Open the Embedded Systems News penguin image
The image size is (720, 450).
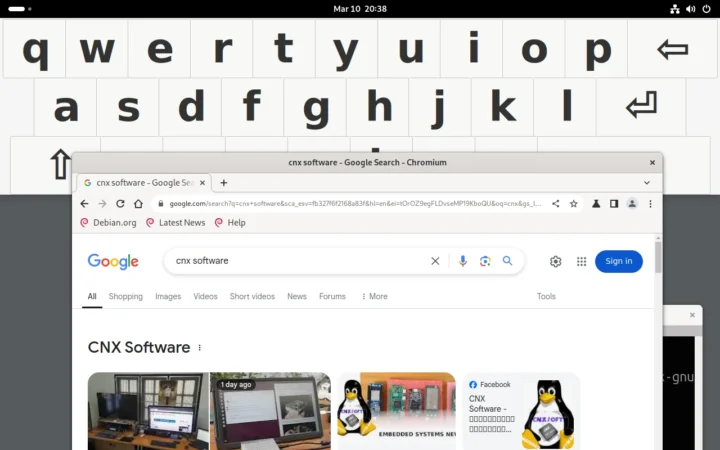(397, 411)
